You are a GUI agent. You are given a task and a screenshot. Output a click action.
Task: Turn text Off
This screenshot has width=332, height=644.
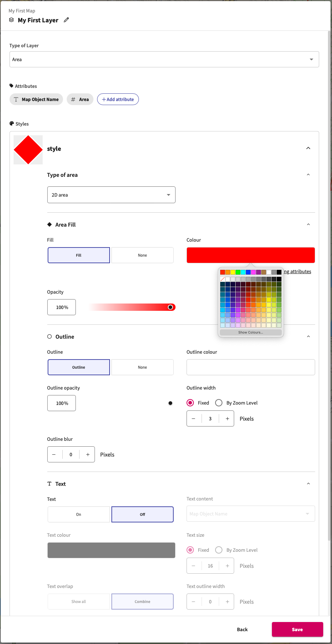pyautogui.click(x=143, y=514)
